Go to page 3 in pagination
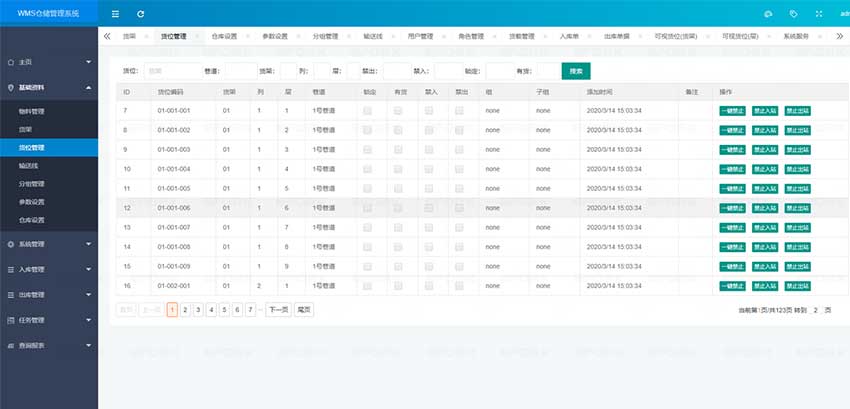Image resolution: width=850 pixels, height=409 pixels. 198,310
